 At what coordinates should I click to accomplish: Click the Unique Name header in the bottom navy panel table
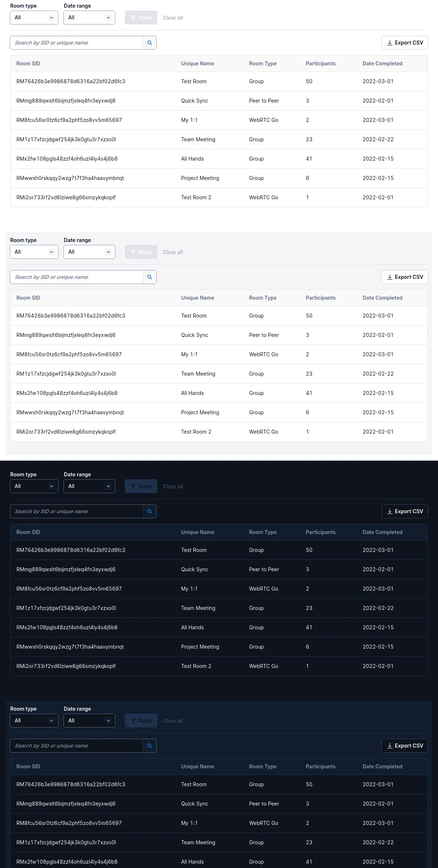tap(197, 767)
